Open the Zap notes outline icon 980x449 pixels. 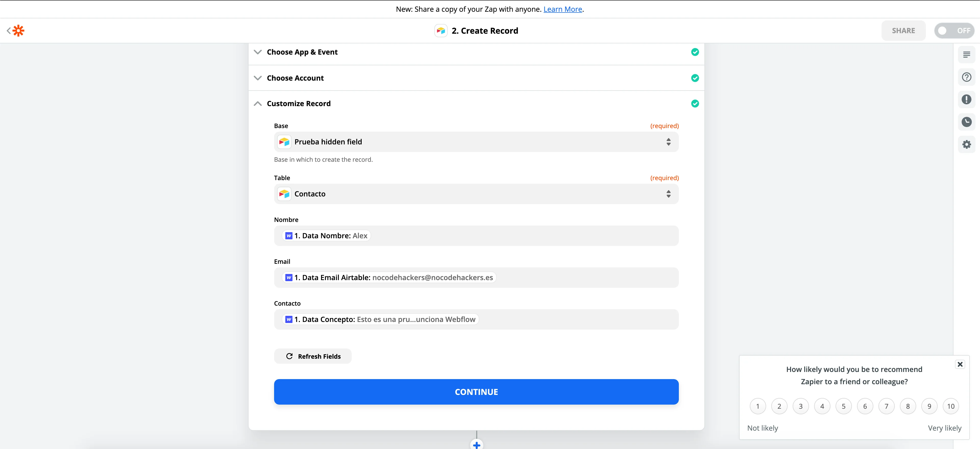point(966,55)
